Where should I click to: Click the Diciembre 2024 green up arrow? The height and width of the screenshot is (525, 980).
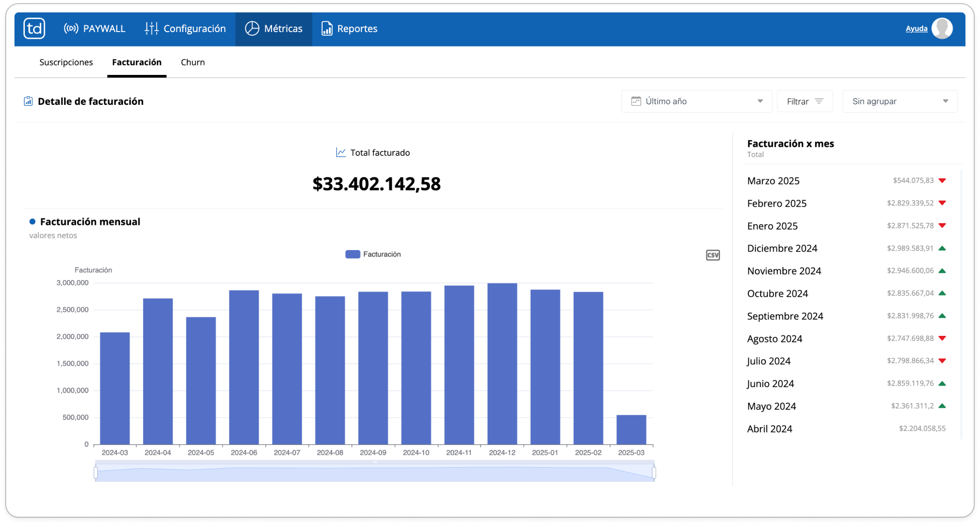pos(942,248)
